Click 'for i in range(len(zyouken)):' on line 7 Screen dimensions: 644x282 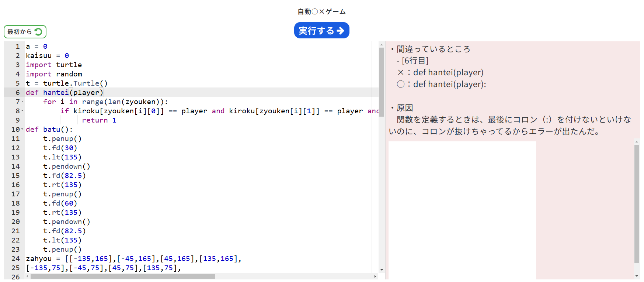click(105, 102)
